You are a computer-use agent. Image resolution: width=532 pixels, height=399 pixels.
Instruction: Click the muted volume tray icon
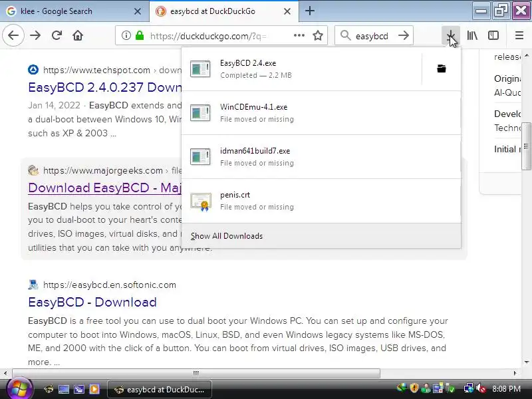click(481, 388)
